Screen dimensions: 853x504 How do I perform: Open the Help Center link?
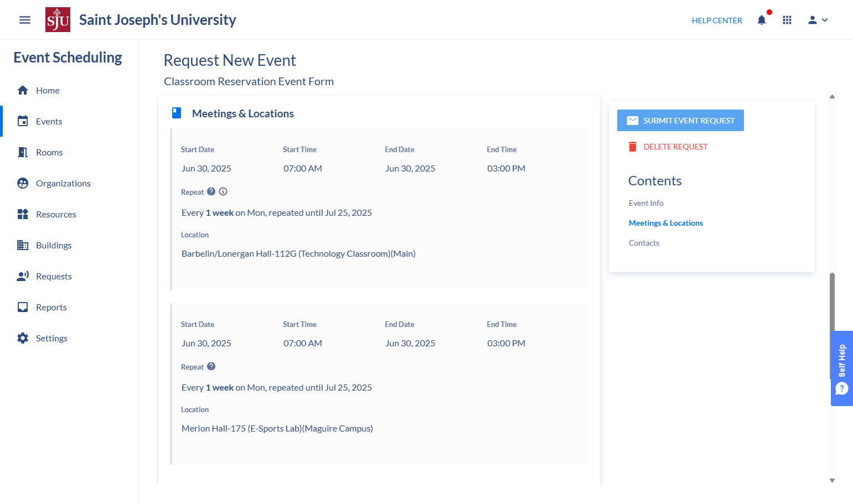[717, 20]
